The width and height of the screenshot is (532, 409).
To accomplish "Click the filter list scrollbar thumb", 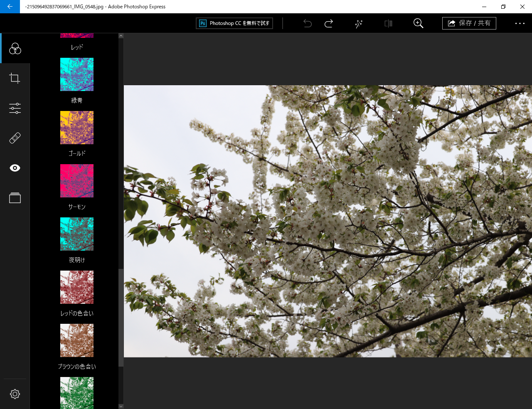I will pos(121,318).
